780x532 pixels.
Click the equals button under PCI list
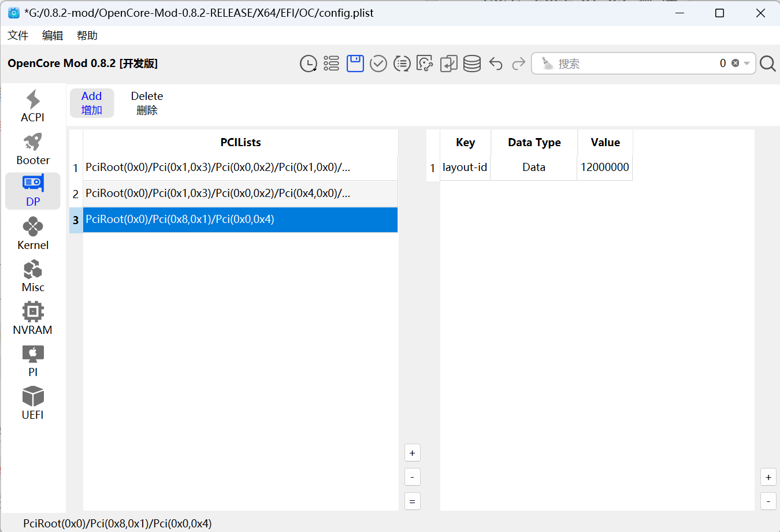pyautogui.click(x=412, y=501)
